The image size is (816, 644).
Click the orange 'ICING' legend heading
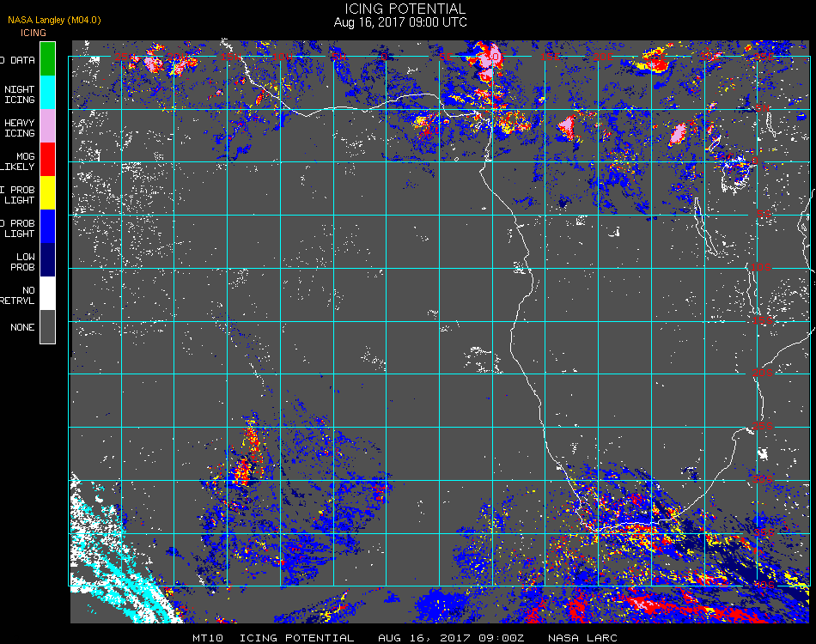[x=33, y=33]
